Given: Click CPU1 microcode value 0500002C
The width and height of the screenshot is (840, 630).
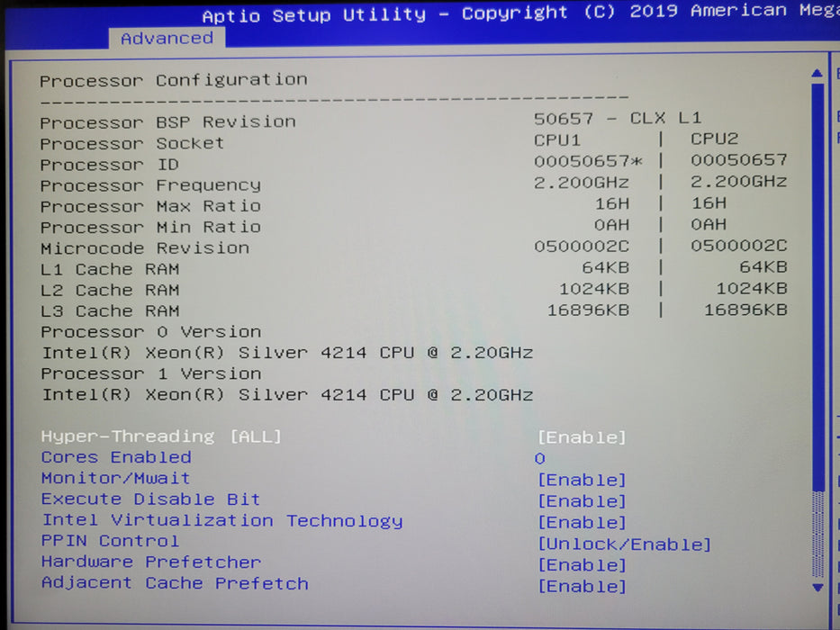Looking at the screenshot, I should 582,247.
